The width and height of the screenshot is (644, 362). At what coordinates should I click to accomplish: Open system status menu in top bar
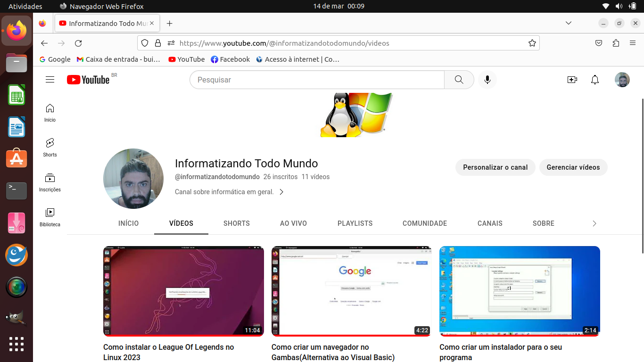tap(619, 6)
